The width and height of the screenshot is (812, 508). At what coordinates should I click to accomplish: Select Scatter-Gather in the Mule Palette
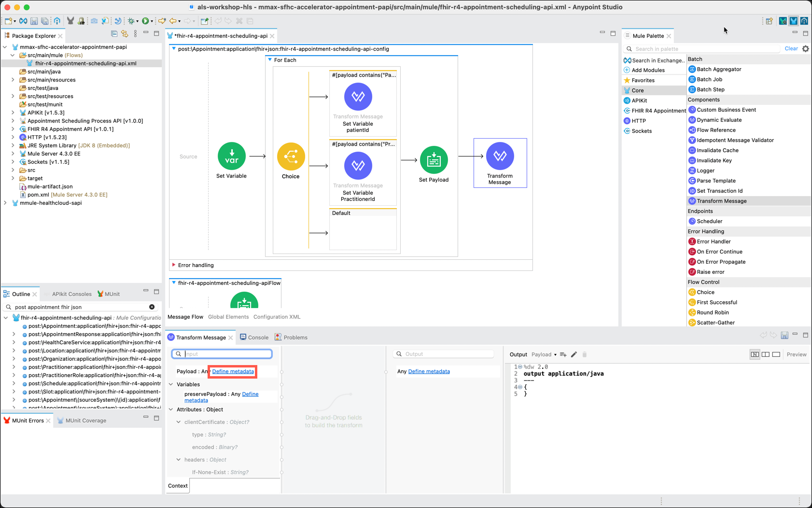[x=715, y=323]
